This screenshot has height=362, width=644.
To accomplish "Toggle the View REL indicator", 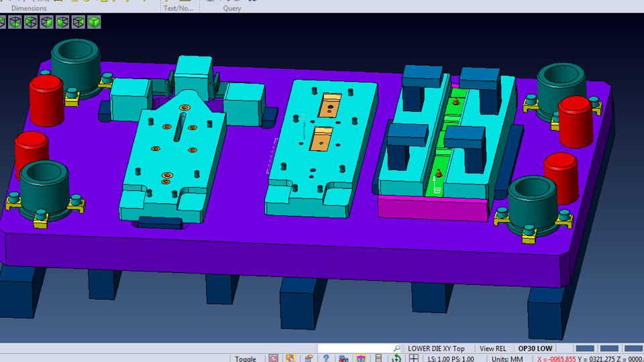I will (x=493, y=349).
